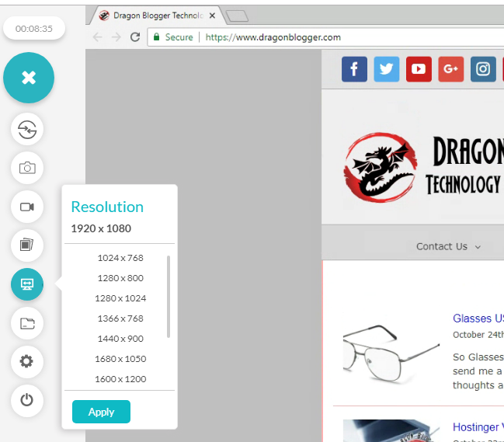Go forward with the browser forward arrow
Screen dimensions: 504x442
pos(116,37)
